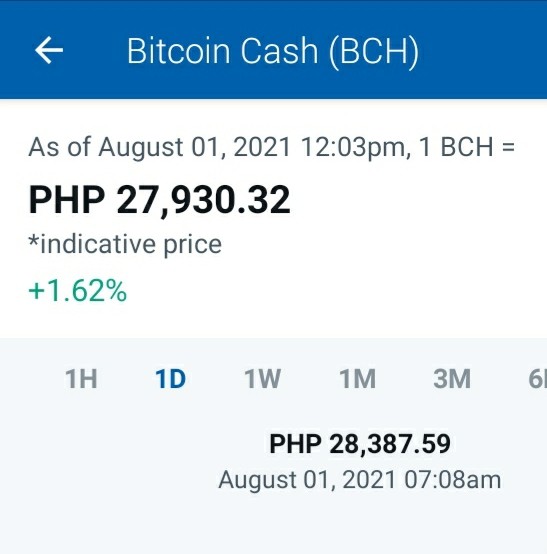Screen dimensions: 547x554
Task: Tap the *indicative price note
Action: point(125,244)
